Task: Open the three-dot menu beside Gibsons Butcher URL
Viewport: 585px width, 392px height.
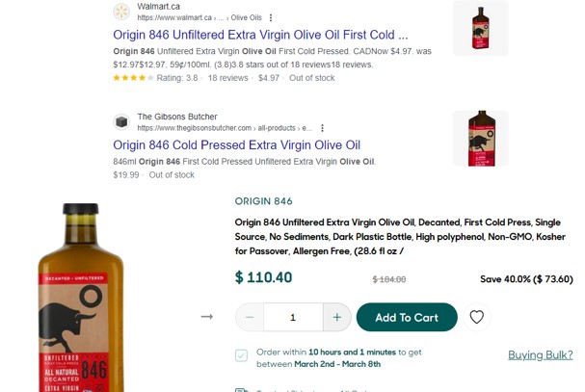Action: pos(322,127)
